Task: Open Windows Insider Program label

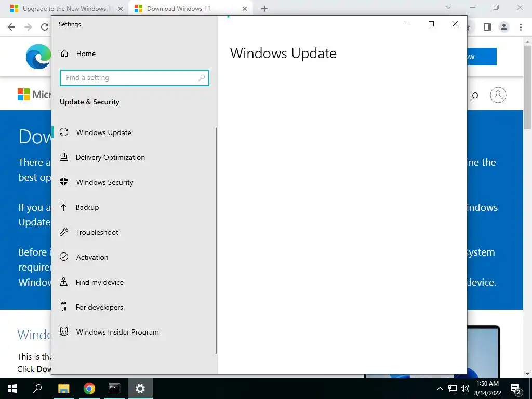Action: click(117, 332)
